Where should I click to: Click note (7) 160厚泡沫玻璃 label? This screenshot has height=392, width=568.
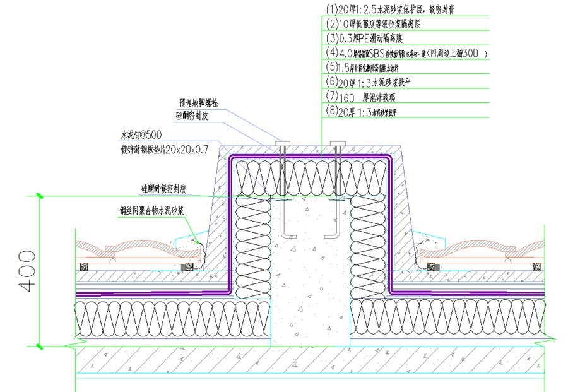(x=368, y=97)
